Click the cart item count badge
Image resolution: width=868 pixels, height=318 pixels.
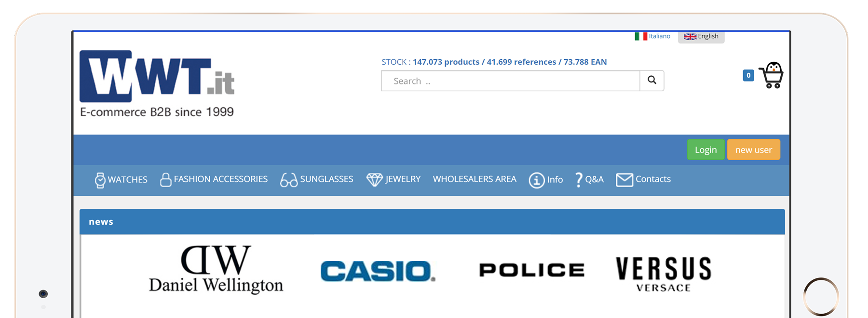point(748,75)
